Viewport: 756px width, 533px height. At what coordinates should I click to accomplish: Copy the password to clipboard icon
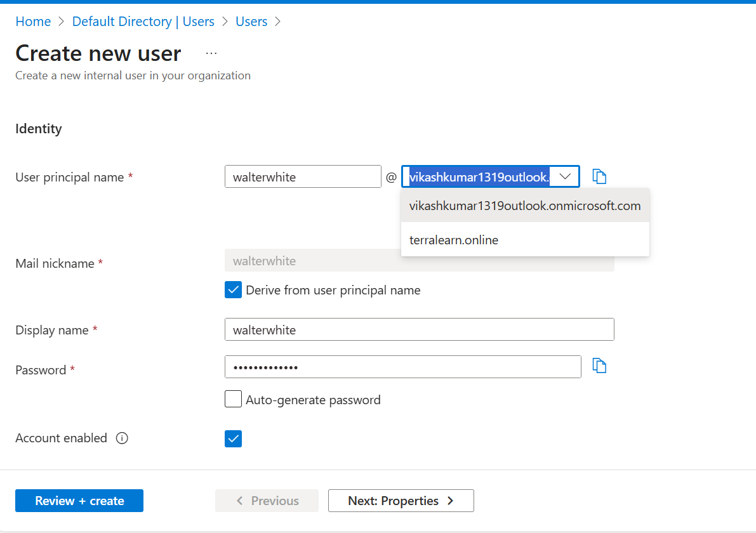(x=599, y=366)
